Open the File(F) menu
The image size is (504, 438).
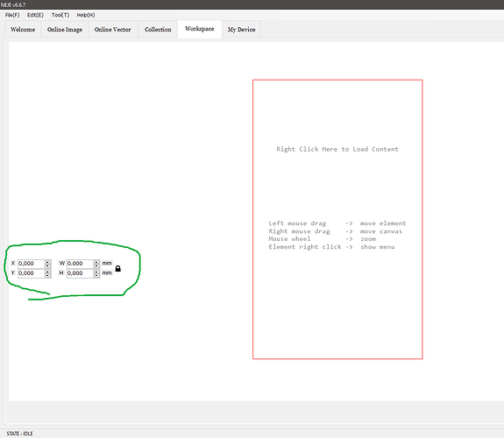(x=12, y=15)
